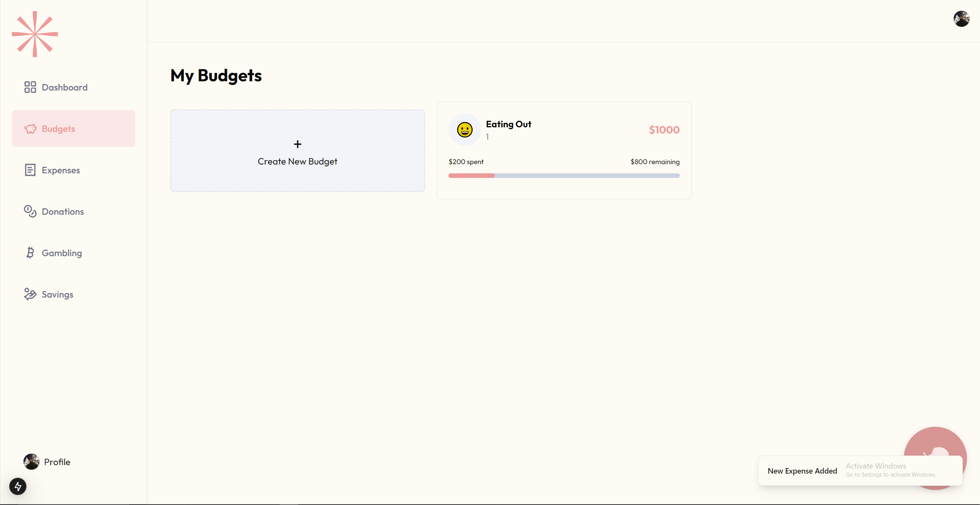Screen dimensions: 980x505
Task: Click the pink asterisk logo
Action: [x=35, y=34]
